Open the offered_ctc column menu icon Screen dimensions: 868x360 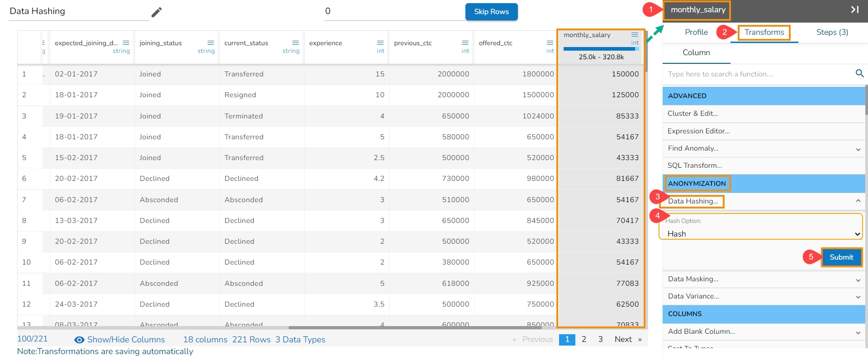pos(550,43)
